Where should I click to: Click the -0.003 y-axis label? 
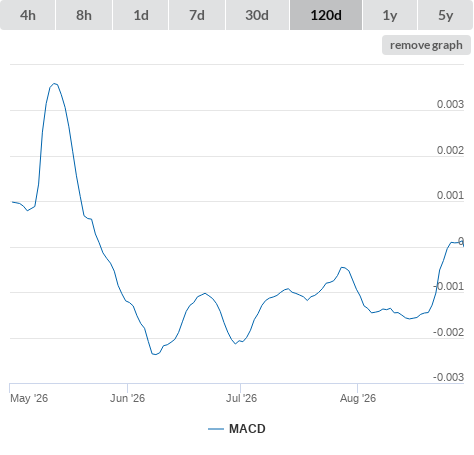(x=448, y=377)
